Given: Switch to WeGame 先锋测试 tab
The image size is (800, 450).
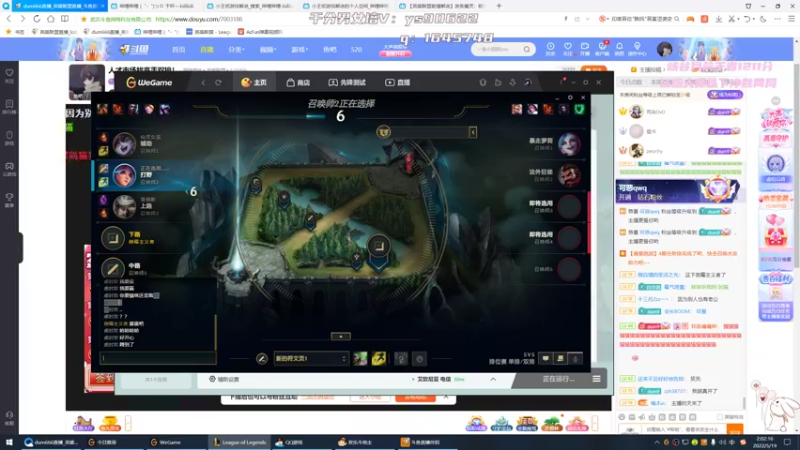Looking at the screenshot, I should point(347,82).
